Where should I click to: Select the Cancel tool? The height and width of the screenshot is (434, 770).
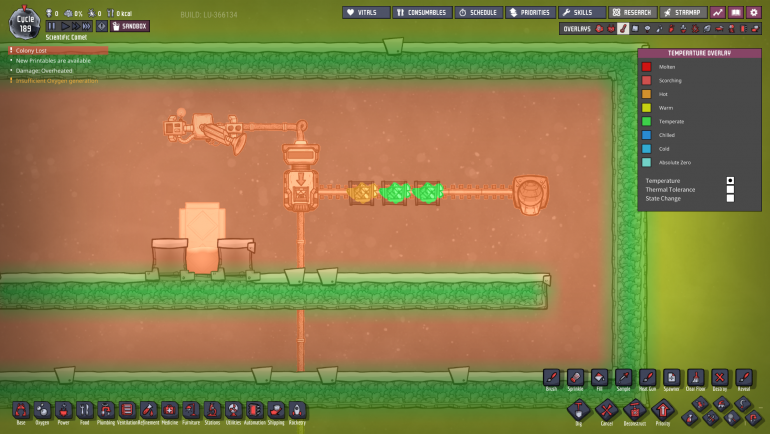point(606,409)
